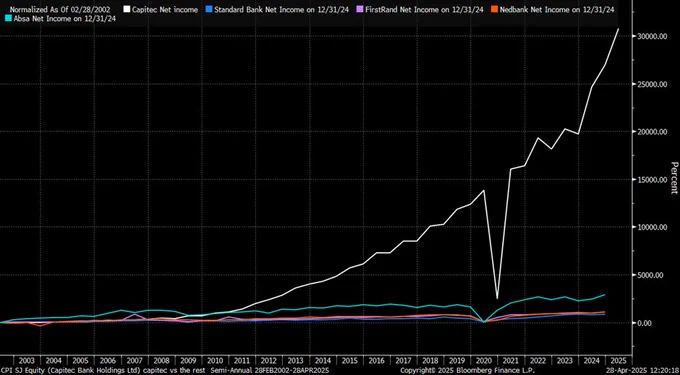Viewport: 680px width, 375px height.
Task: Click the 2012 year label
Action: click(269, 360)
